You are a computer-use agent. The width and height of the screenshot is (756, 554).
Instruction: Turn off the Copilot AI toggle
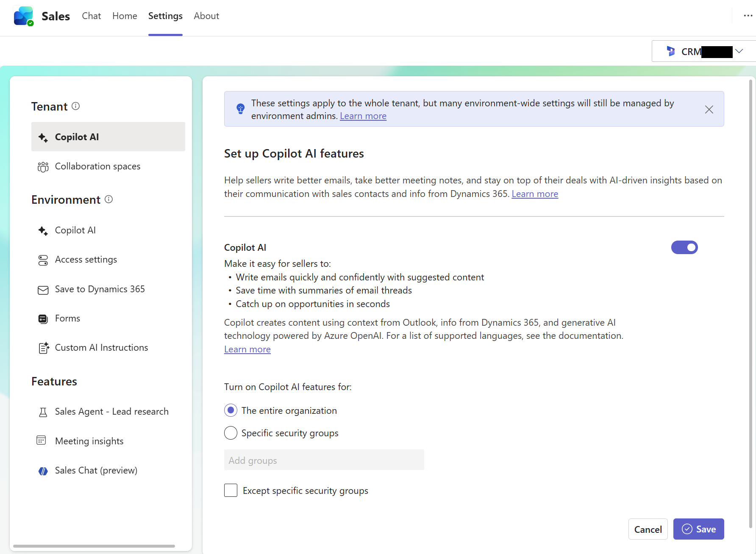[684, 247]
